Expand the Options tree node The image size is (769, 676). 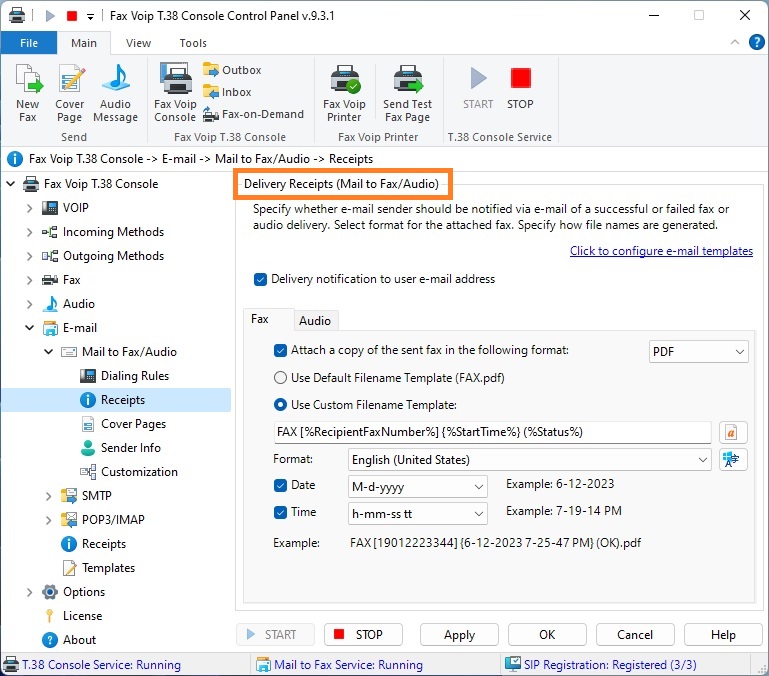pyautogui.click(x=29, y=592)
